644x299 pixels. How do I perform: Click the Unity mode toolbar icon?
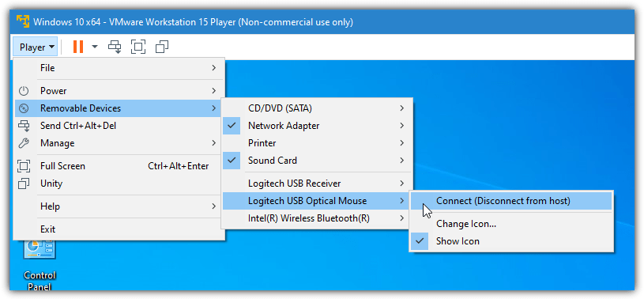[162, 47]
